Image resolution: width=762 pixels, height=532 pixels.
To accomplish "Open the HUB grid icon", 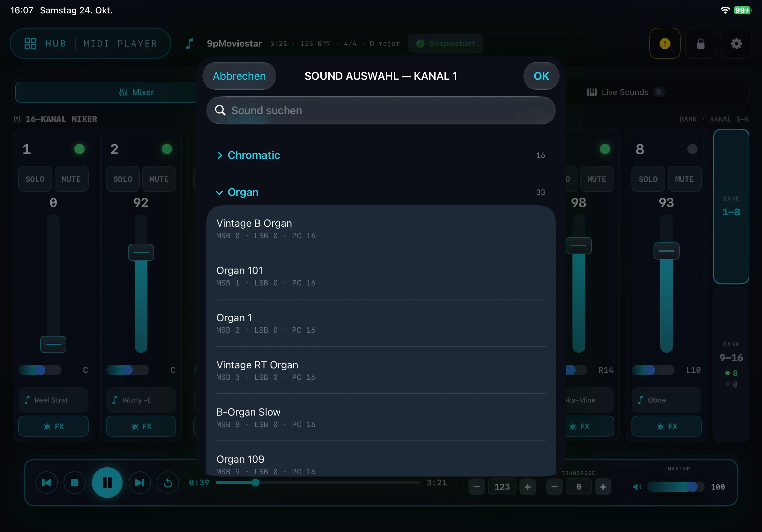I will click(30, 43).
